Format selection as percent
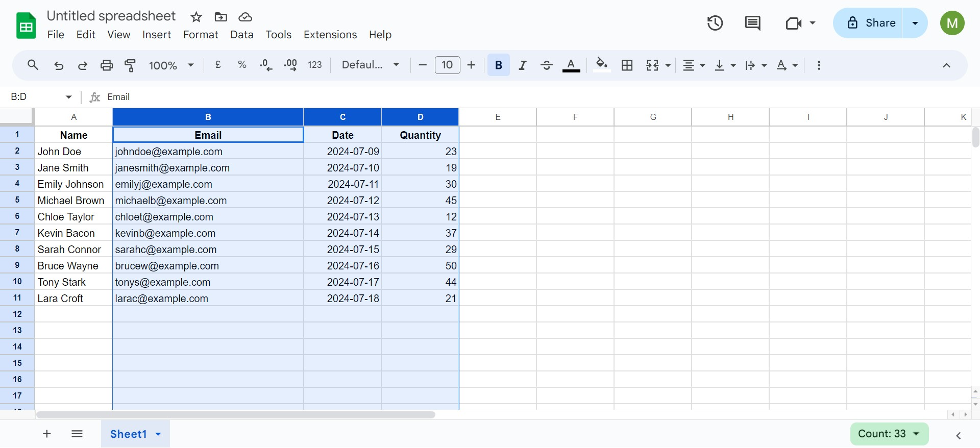The image size is (980, 448). (x=242, y=65)
